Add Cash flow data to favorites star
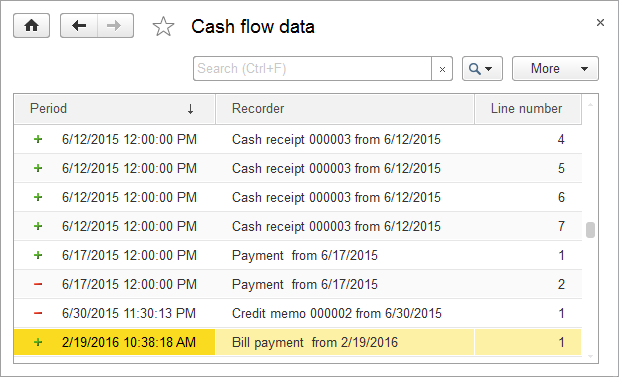 coord(163,26)
